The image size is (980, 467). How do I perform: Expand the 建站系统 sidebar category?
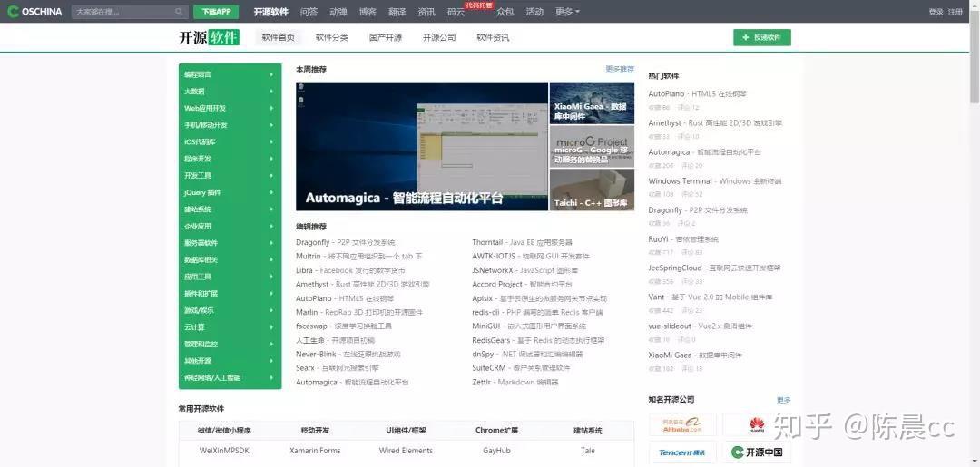[x=230, y=209]
